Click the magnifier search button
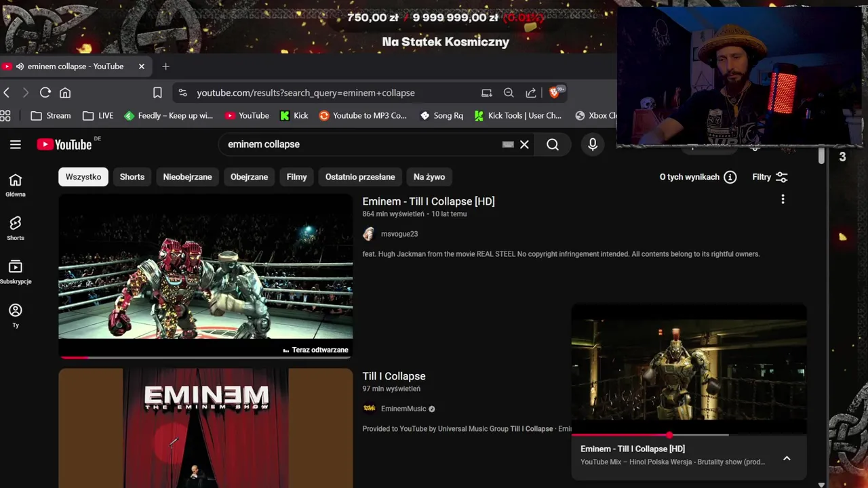 coord(553,144)
